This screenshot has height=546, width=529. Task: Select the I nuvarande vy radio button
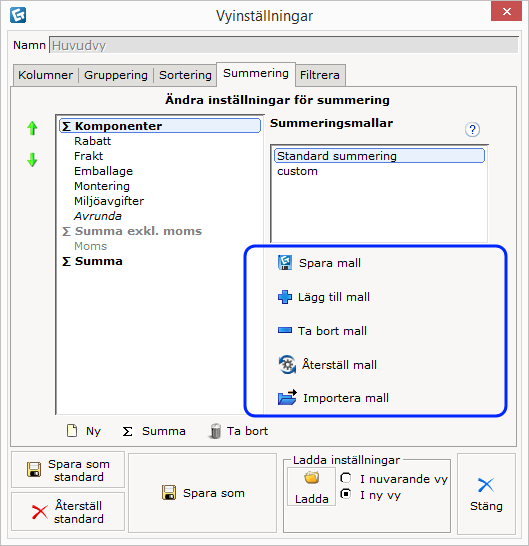pos(345,478)
